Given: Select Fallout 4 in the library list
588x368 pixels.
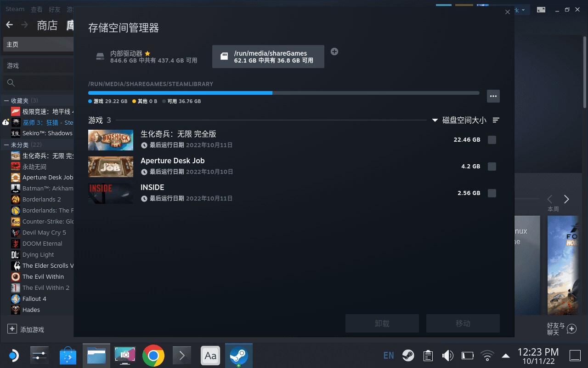Looking at the screenshot, I should tap(34, 299).
